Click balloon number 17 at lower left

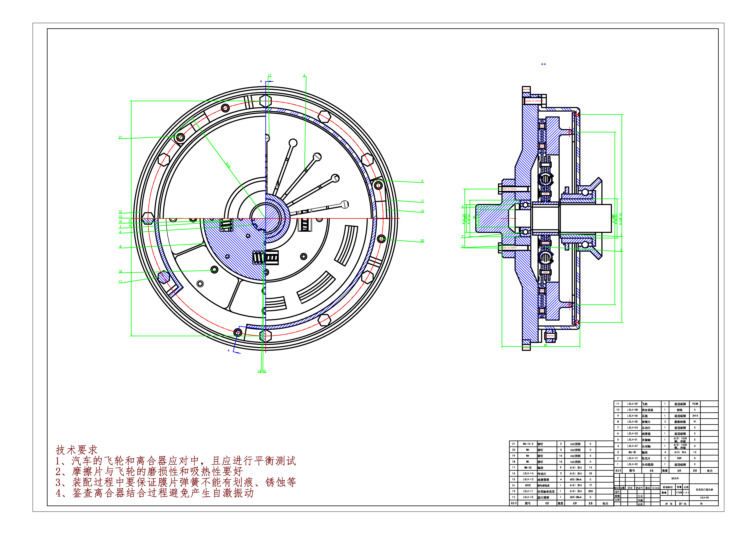[x=120, y=282]
